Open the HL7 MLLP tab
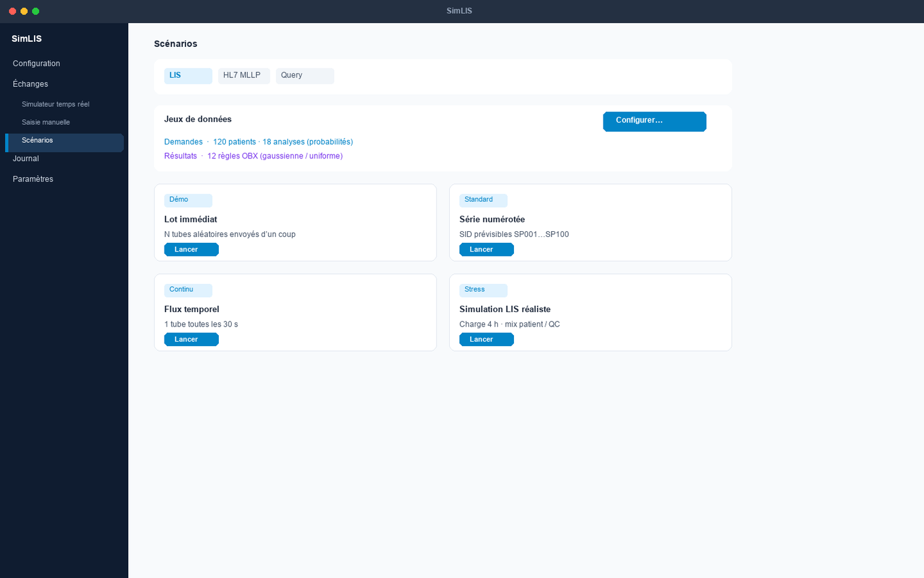 [x=244, y=76]
